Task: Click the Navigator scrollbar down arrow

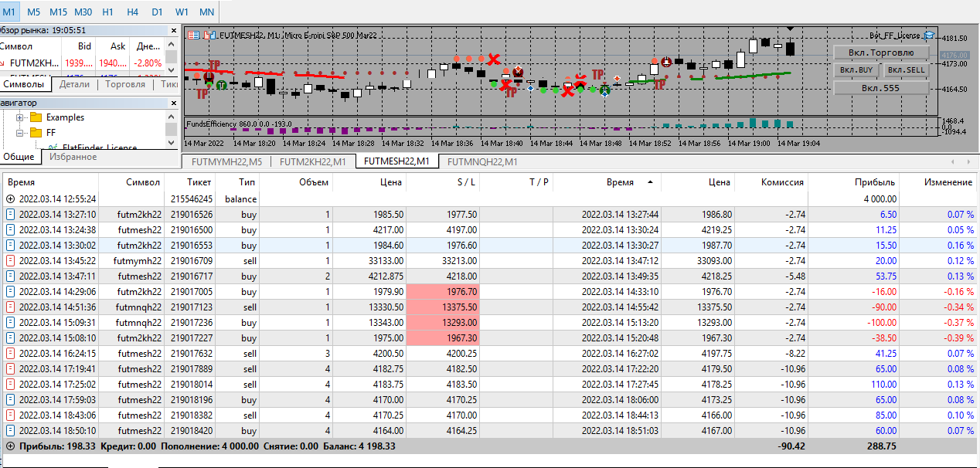Action: pyautogui.click(x=172, y=144)
